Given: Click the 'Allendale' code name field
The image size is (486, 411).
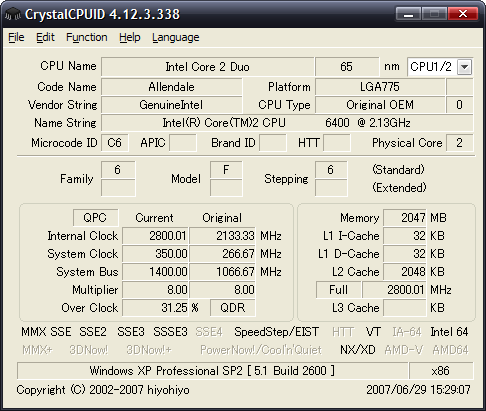Looking at the screenshot, I should point(171,87).
